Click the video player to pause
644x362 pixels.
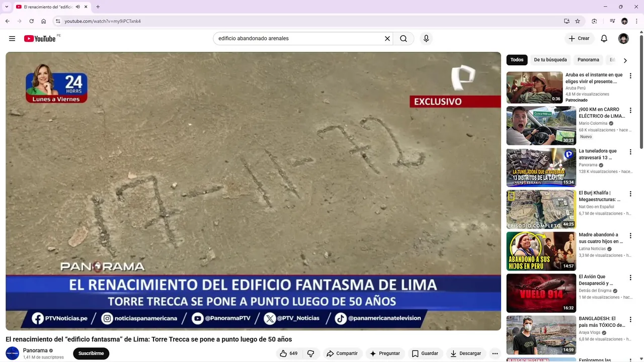253,191
